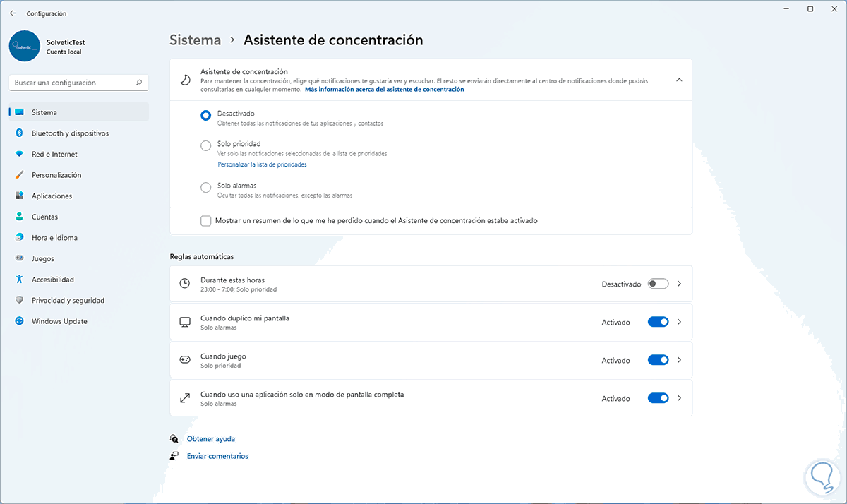Image resolution: width=847 pixels, height=504 pixels.
Task: Click the Accesibilidad person icon
Action: click(19, 280)
